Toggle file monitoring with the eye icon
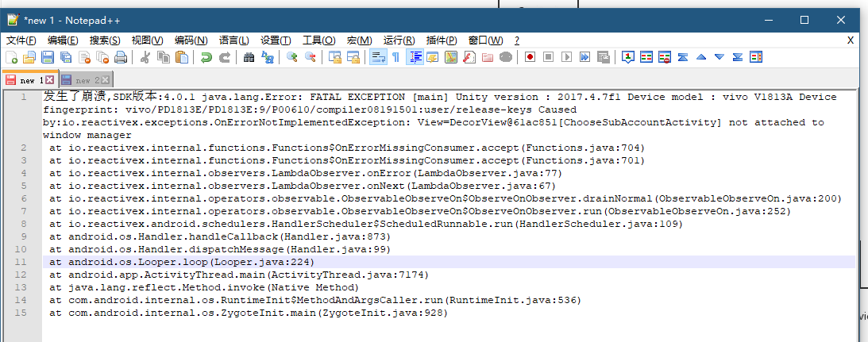The image size is (868, 342). [505, 57]
